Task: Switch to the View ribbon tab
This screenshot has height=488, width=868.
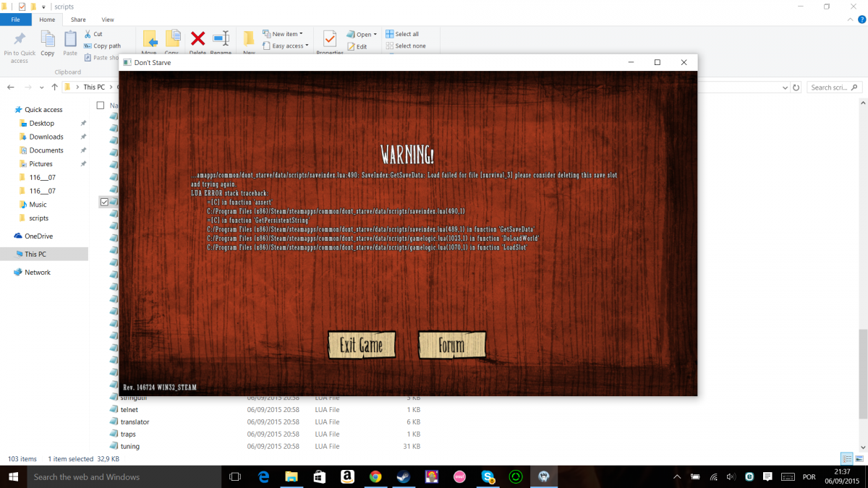Action: click(108, 20)
